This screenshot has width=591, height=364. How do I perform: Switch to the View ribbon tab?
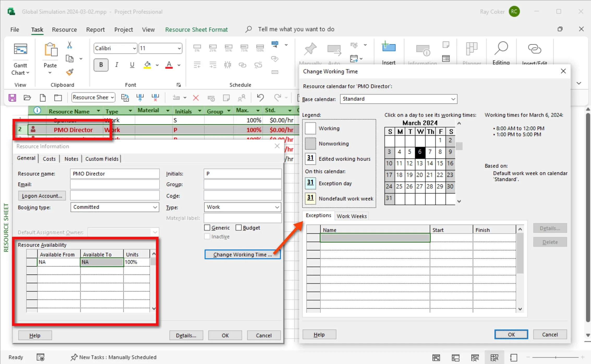(148, 29)
